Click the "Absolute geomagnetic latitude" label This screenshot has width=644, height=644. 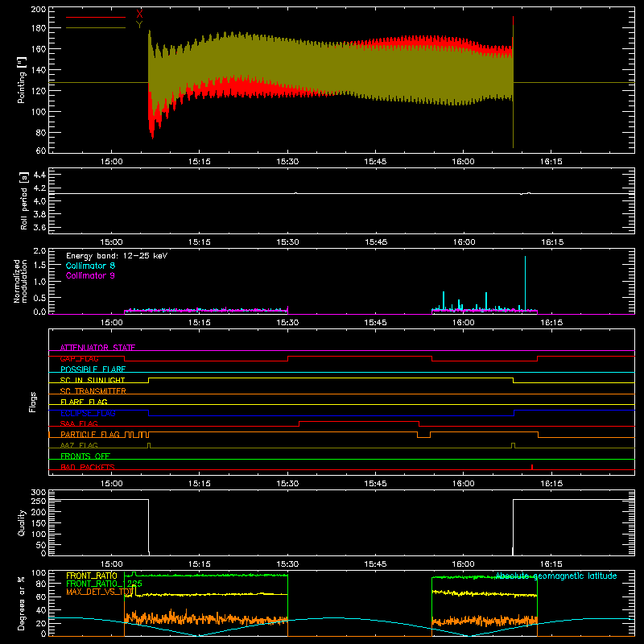coord(556,576)
